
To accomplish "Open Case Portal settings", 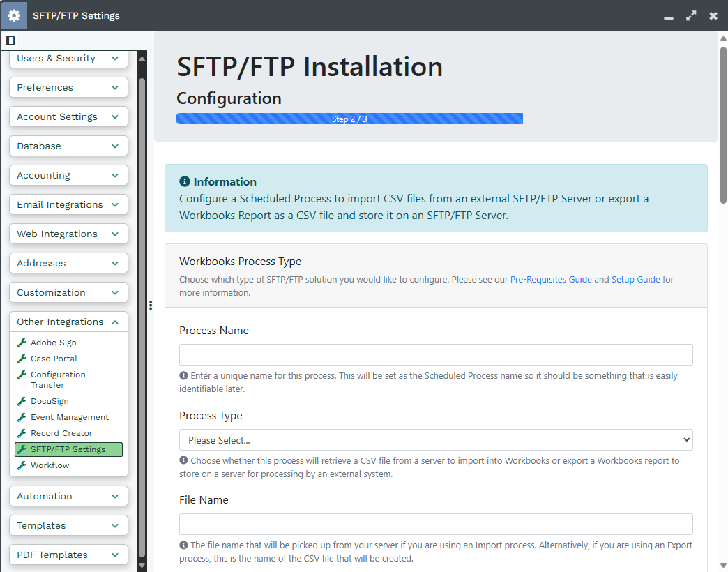I will (x=54, y=359).
